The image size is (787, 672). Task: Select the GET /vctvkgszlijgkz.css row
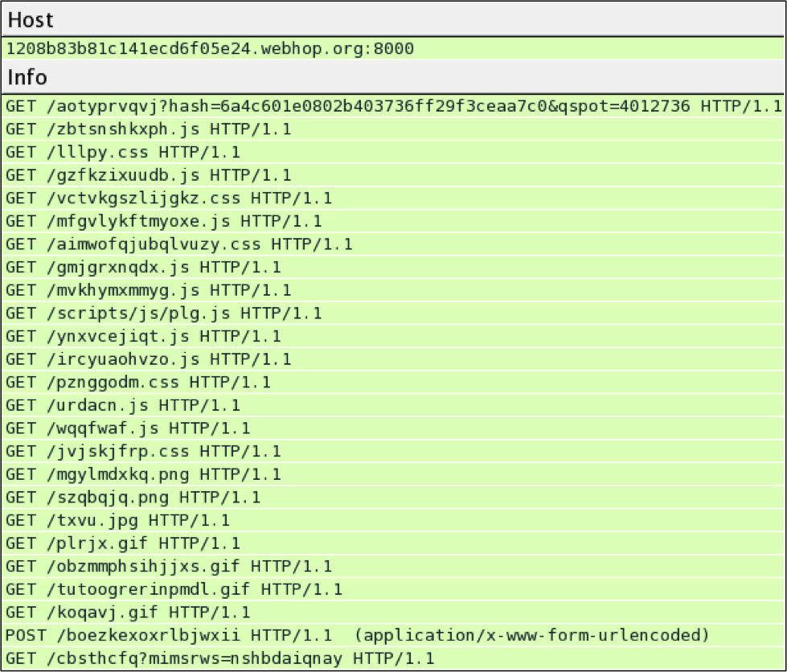(393, 199)
